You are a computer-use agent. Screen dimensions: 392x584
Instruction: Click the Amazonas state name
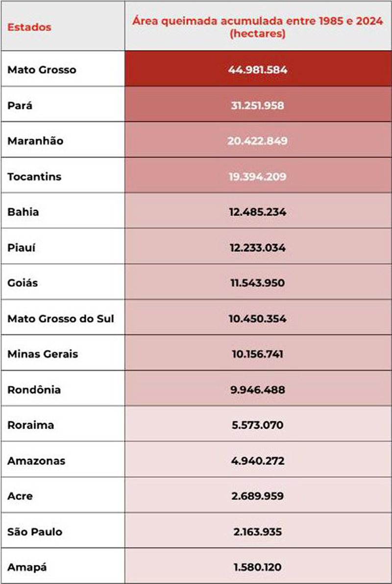pos(36,461)
